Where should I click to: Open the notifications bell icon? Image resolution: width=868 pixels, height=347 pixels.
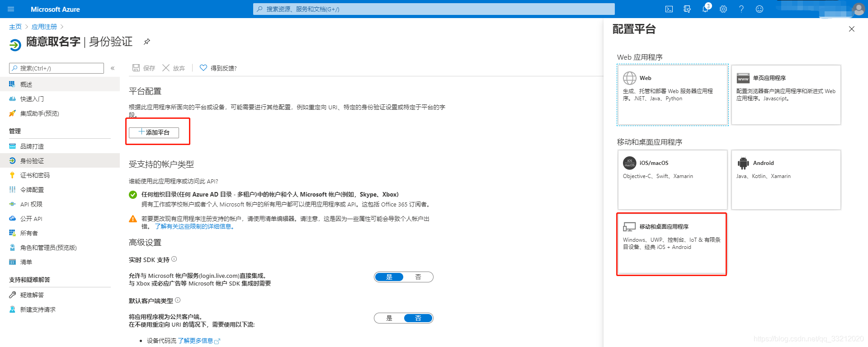tap(705, 9)
